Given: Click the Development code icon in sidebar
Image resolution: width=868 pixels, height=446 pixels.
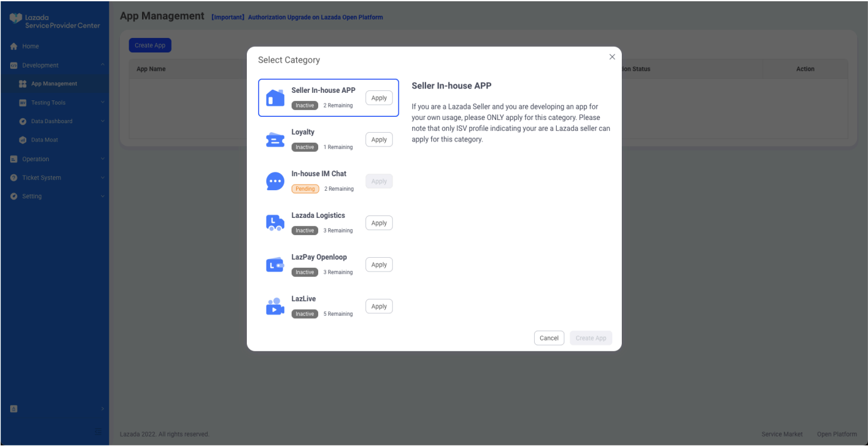Looking at the screenshot, I should pyautogui.click(x=14, y=65).
